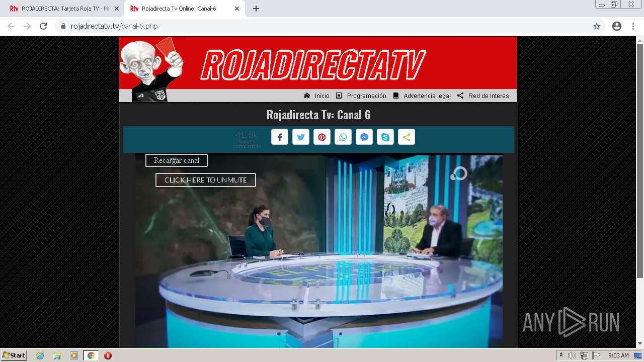Open the media player taskbar icon

click(x=74, y=355)
